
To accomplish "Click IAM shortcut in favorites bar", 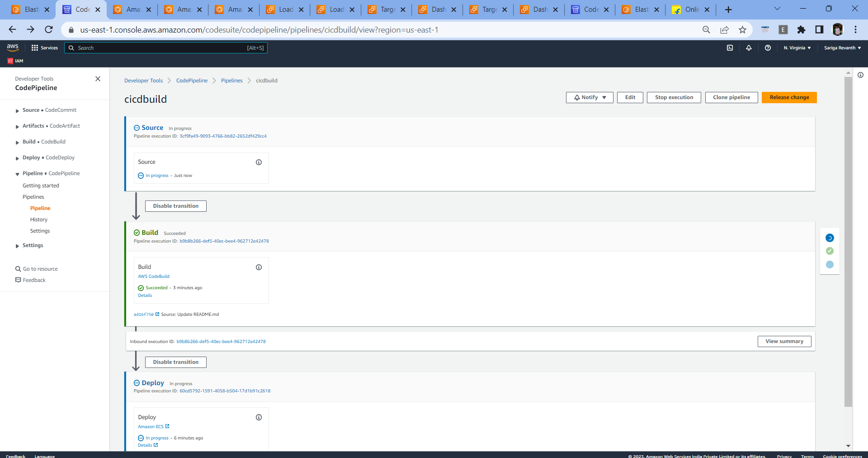I will point(15,61).
